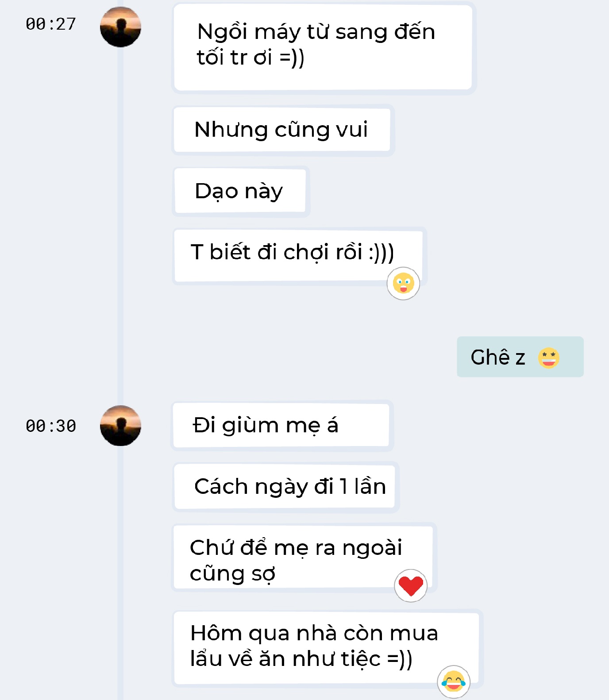Screen dimensions: 609x700
Task: Click the timeline line below the 00:30 avatar
Action: point(120,575)
